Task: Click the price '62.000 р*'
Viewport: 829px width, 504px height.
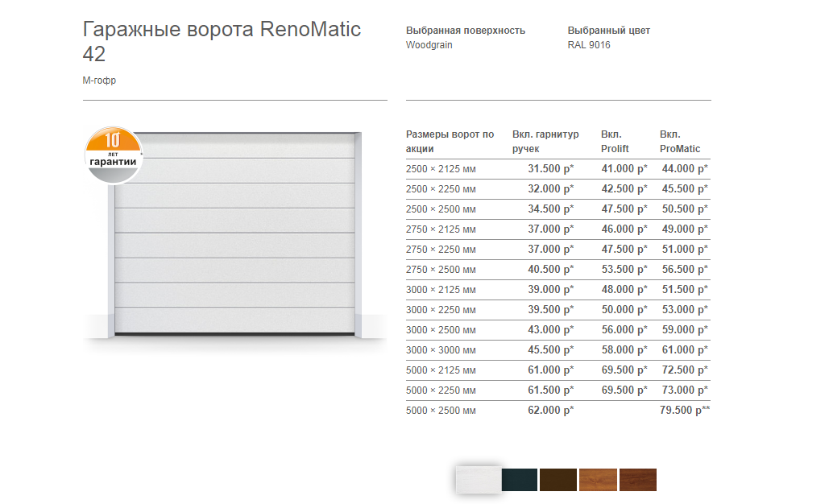Action: coord(550,410)
